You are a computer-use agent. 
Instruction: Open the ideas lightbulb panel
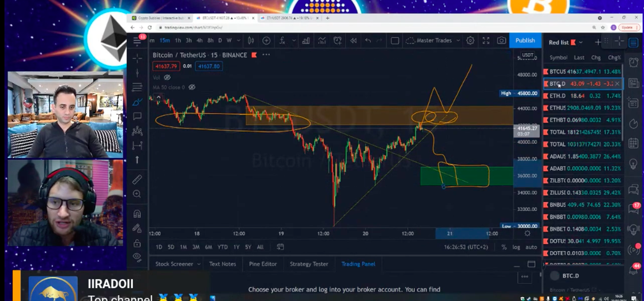click(x=633, y=163)
